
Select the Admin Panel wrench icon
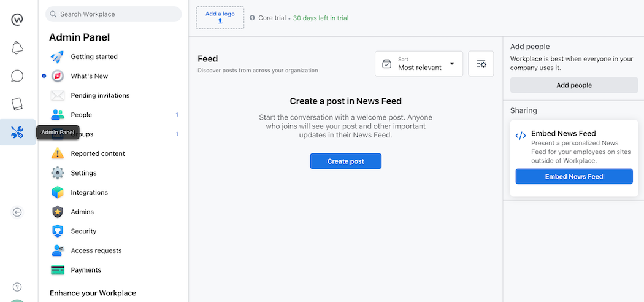pyautogui.click(x=17, y=132)
